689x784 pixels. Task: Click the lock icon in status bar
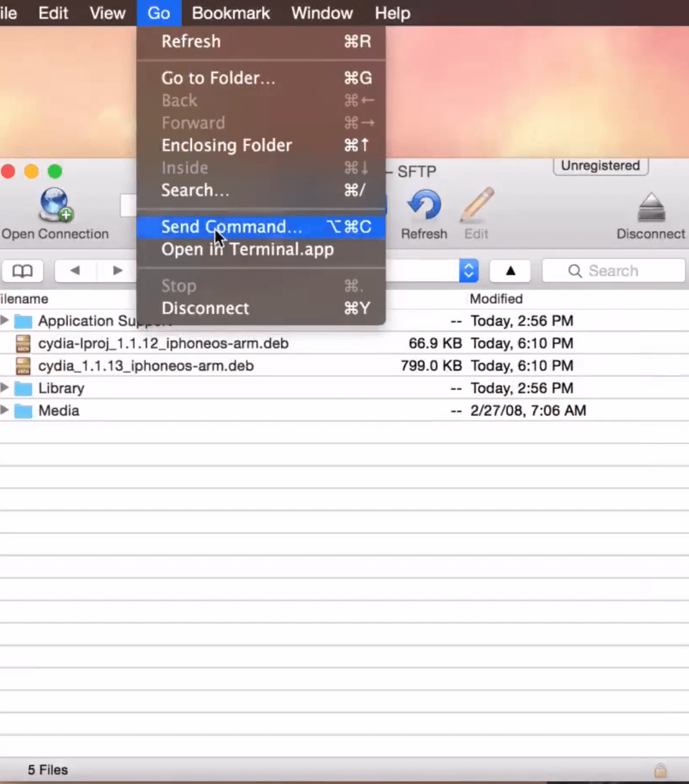tap(660, 770)
